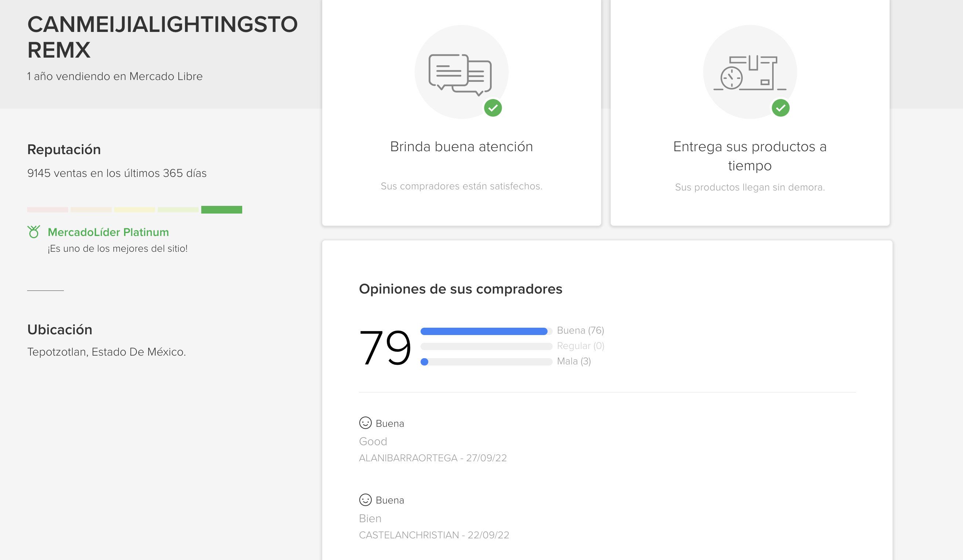The height and width of the screenshot is (560, 963).
Task: Click reviewer name ALANIBARRAORTEGA
Action: (408, 458)
